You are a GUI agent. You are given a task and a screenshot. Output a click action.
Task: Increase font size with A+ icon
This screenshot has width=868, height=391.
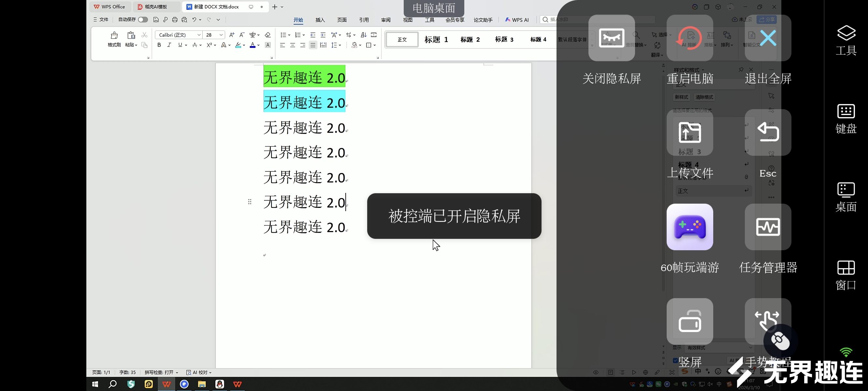(231, 35)
